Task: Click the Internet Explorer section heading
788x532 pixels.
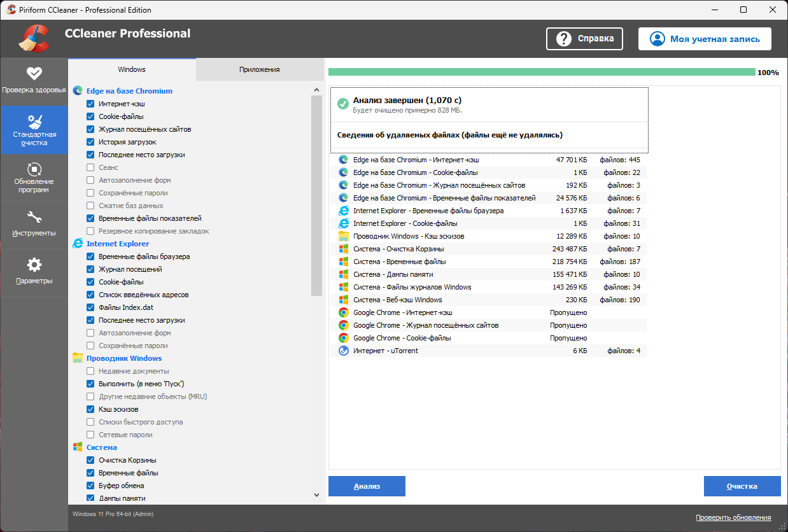Action: coord(118,244)
